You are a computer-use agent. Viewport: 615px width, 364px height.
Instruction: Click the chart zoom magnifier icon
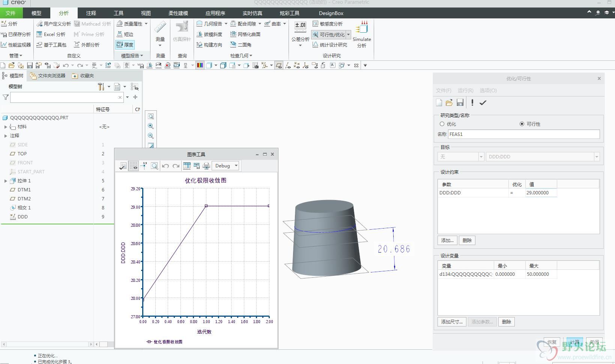(x=154, y=166)
